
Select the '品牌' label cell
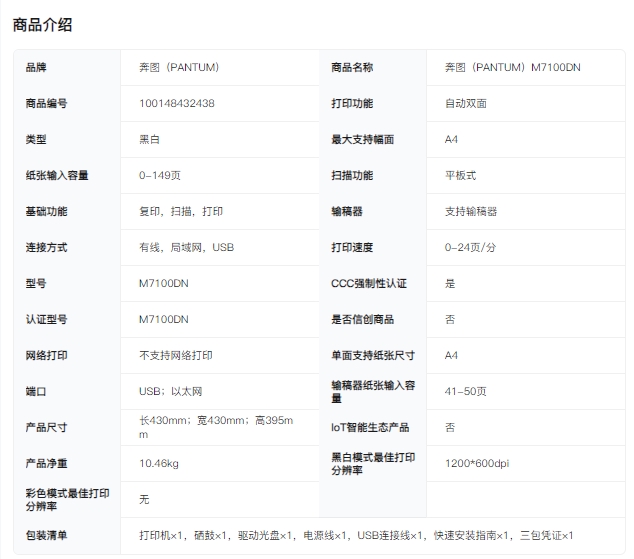[x=36, y=67]
